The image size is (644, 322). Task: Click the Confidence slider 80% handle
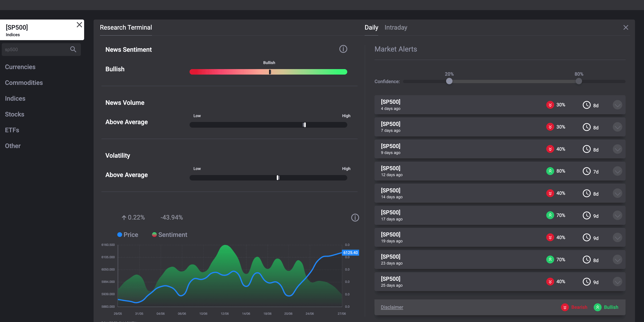coord(579,81)
